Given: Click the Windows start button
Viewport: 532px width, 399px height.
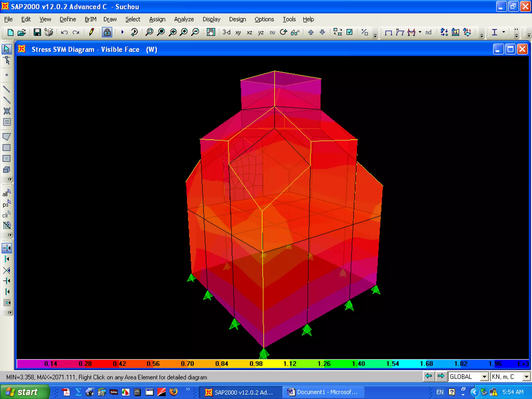Looking at the screenshot, I should click(25, 392).
